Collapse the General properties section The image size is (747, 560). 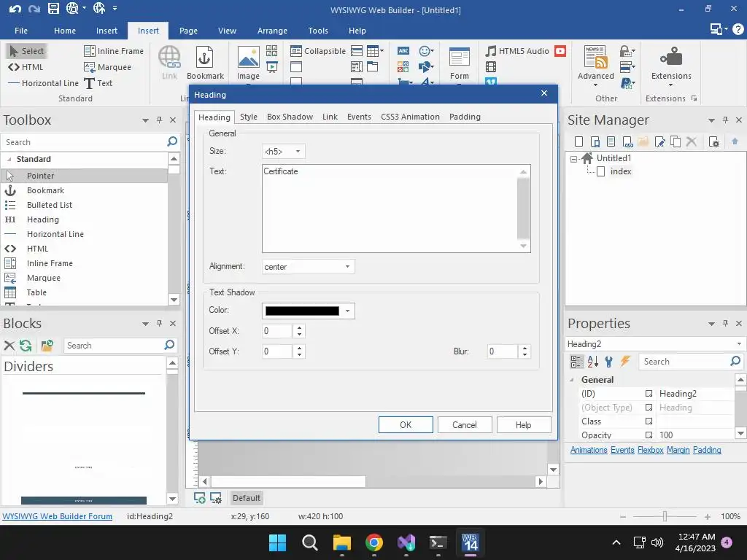(572, 379)
